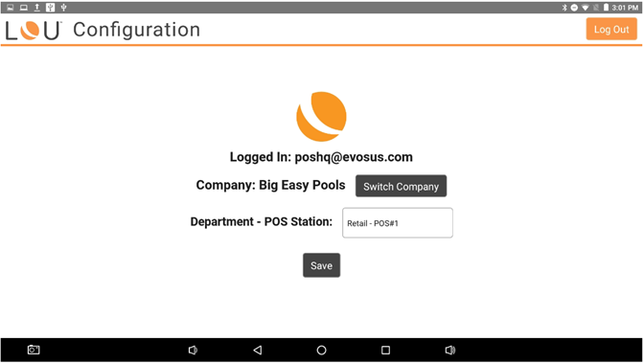Click the Configuration page title
The image size is (644, 364).
(x=136, y=30)
